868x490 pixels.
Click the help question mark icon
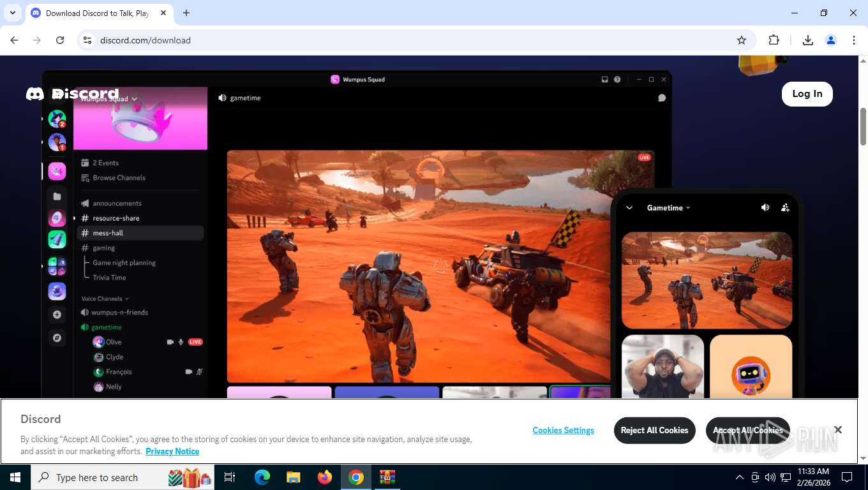point(617,80)
